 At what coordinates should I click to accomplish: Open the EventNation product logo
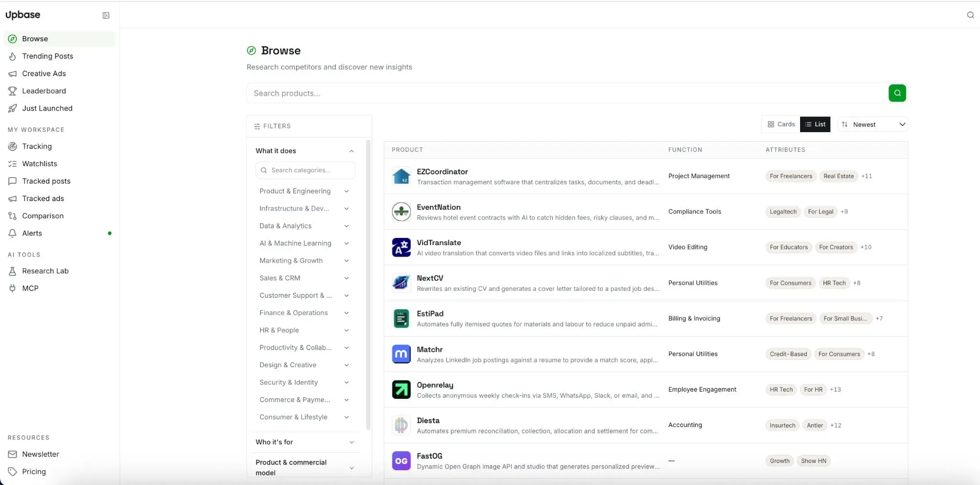(401, 212)
